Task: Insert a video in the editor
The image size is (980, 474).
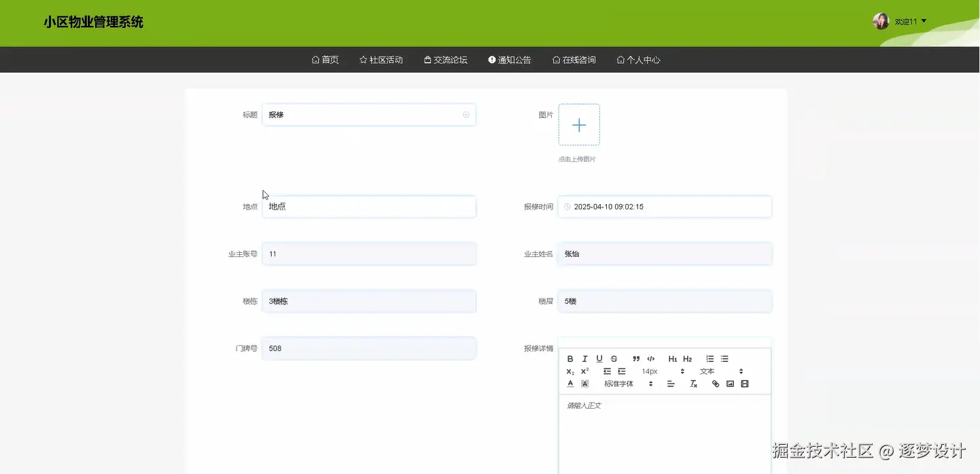Action: point(745,384)
